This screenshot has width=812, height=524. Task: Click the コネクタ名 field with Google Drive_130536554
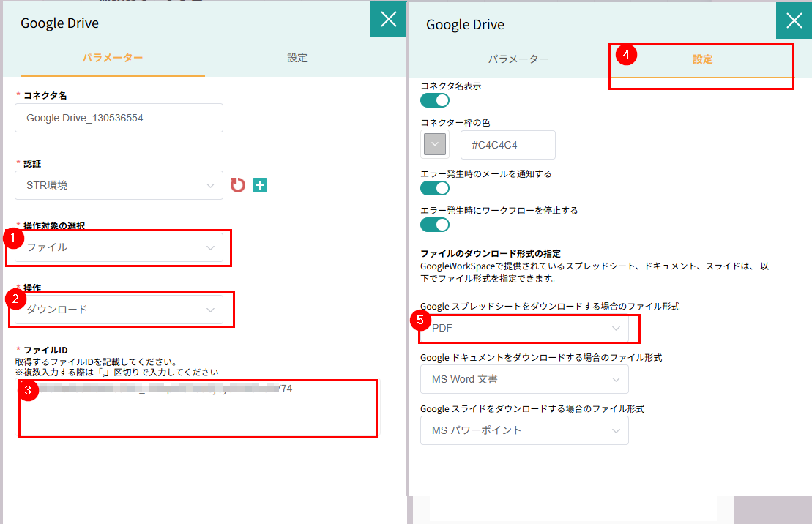(x=119, y=118)
